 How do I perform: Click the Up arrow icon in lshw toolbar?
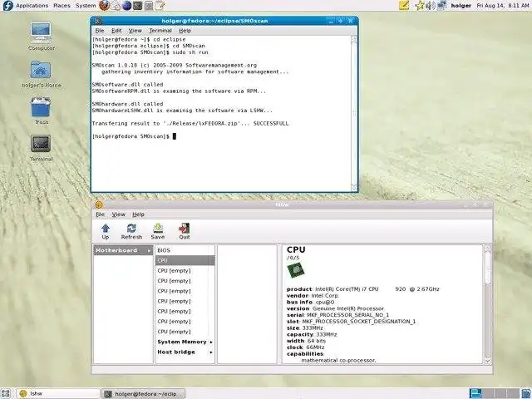(106, 229)
